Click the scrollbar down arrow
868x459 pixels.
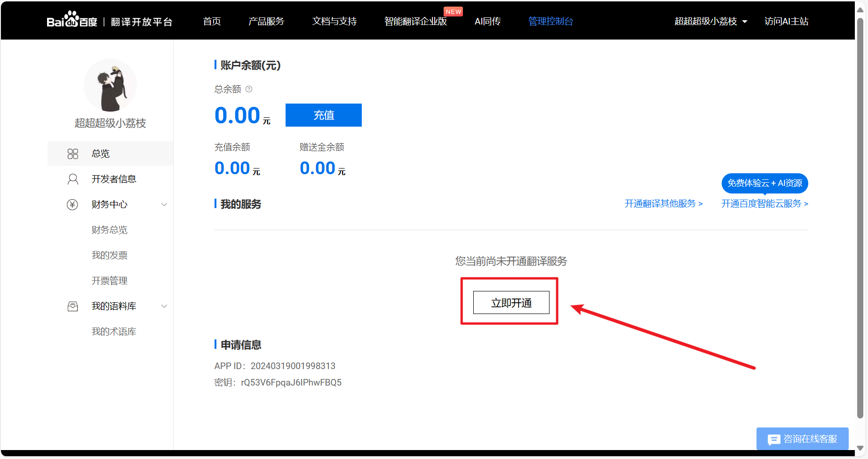(x=860, y=448)
